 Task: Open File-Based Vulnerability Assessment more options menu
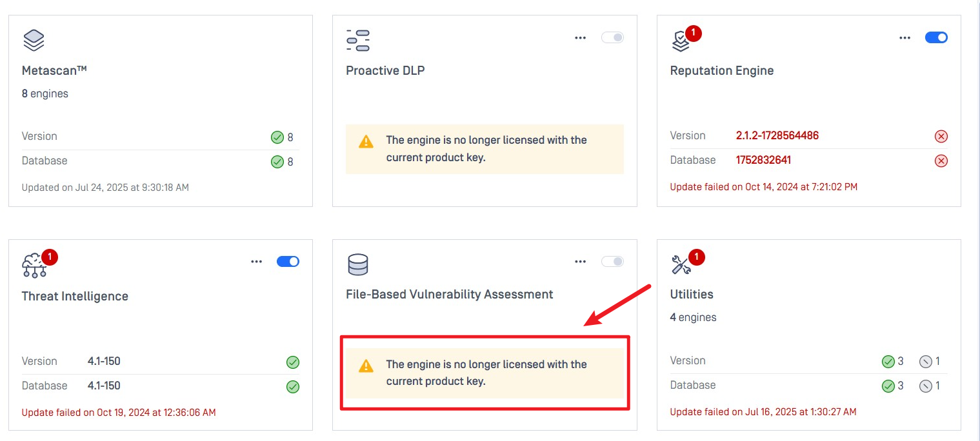point(581,261)
